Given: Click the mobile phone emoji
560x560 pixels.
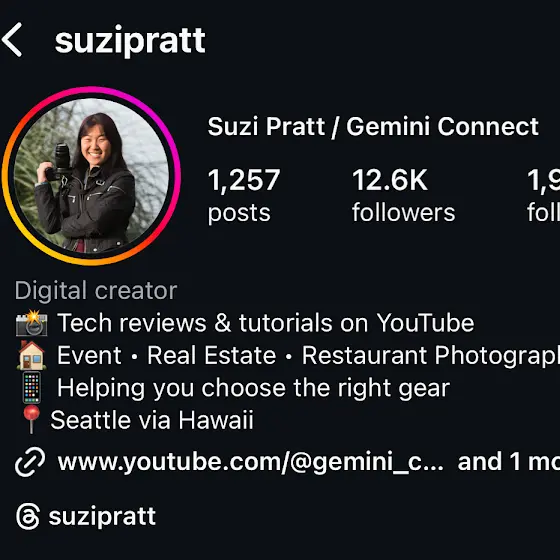Looking at the screenshot, I should (x=32, y=388).
